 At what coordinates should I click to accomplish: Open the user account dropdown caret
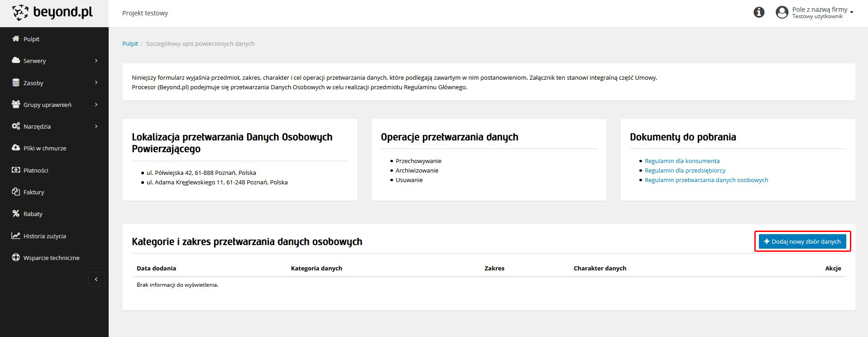[852, 12]
